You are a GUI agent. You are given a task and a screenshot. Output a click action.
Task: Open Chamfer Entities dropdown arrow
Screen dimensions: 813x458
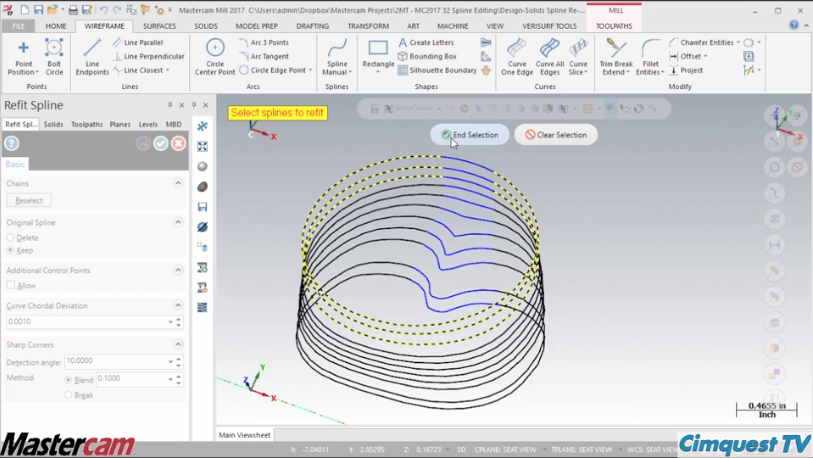pyautogui.click(x=738, y=43)
